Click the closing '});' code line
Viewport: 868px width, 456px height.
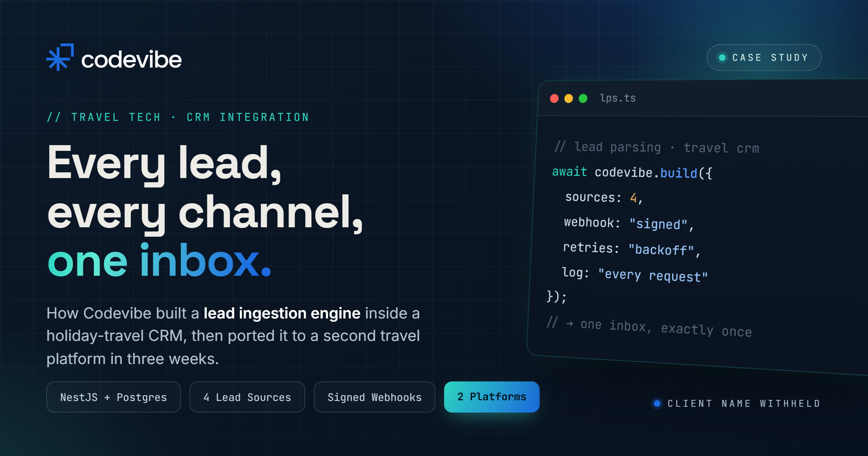click(557, 296)
